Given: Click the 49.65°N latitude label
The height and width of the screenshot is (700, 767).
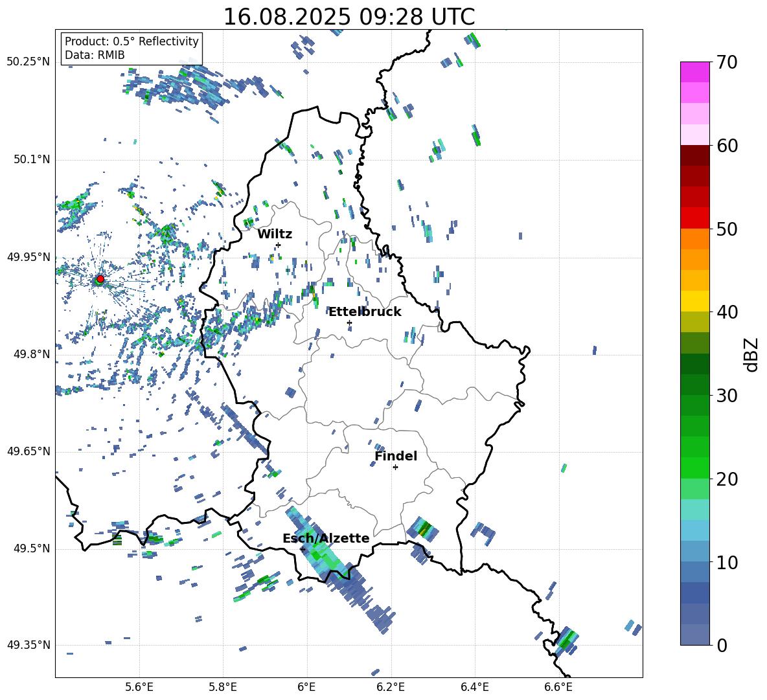Looking at the screenshot, I should pyautogui.click(x=28, y=451).
